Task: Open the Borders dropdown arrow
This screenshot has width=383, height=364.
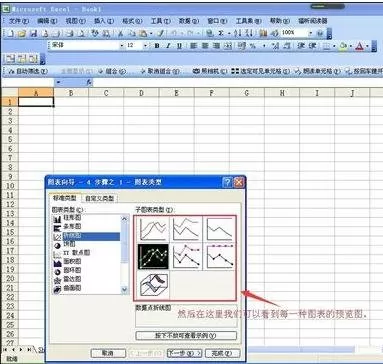Action: [334, 46]
